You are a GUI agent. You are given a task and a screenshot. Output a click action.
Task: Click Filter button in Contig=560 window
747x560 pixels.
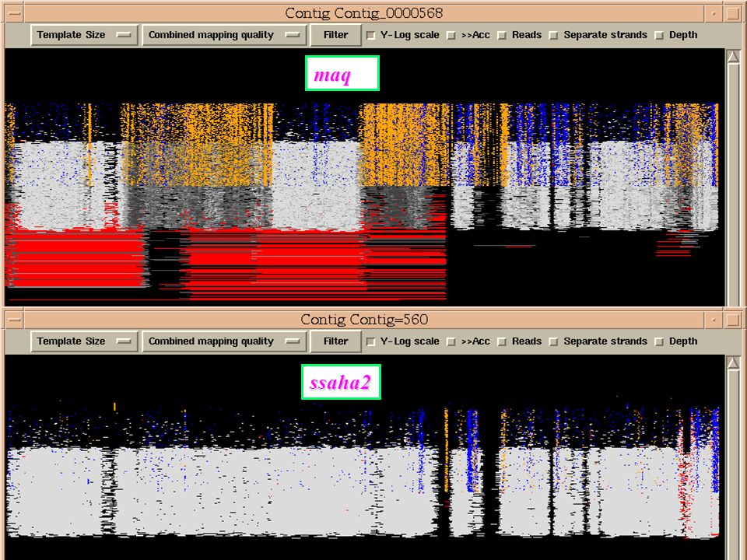click(335, 341)
